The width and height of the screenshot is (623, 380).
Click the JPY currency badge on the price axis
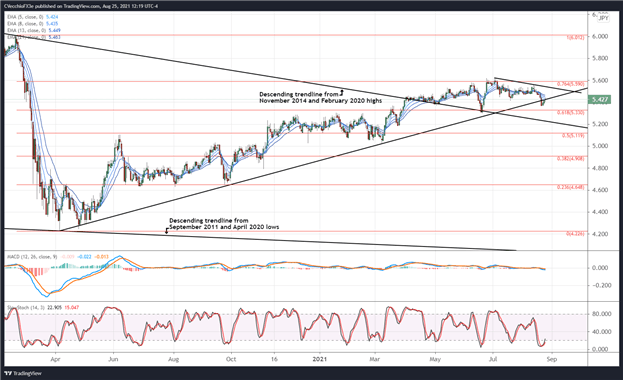click(x=603, y=18)
